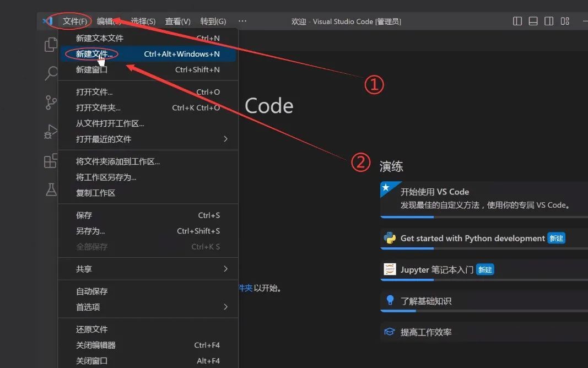Open Source Control view in activity bar
Screen dimensions: 588x368
pyautogui.click(x=51, y=102)
